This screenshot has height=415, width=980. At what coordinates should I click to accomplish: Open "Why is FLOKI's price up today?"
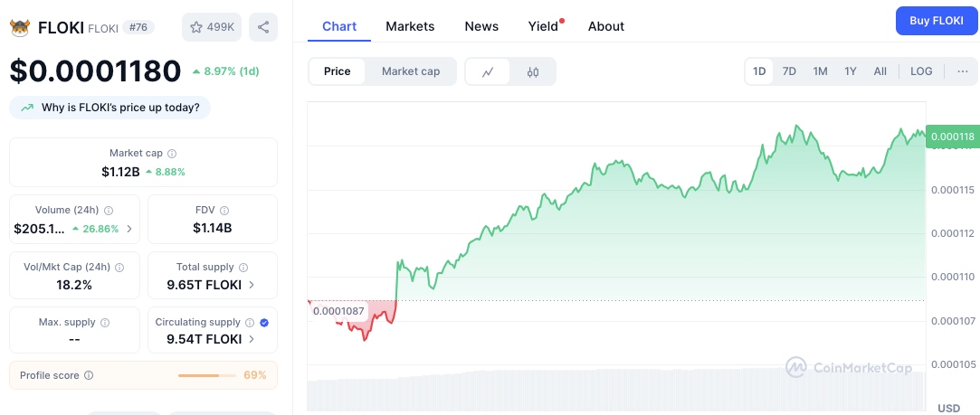(110, 108)
